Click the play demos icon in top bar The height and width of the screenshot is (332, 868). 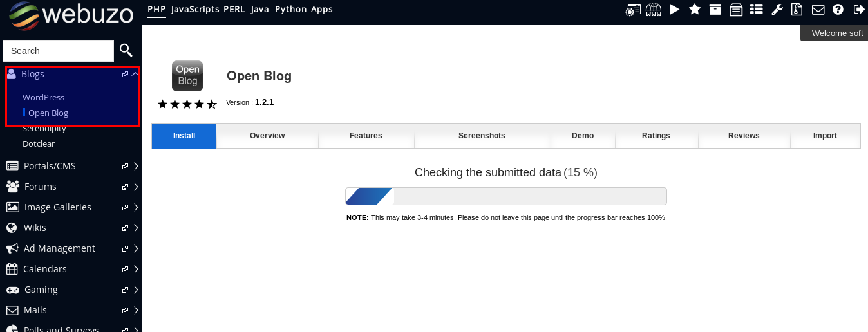(674, 10)
